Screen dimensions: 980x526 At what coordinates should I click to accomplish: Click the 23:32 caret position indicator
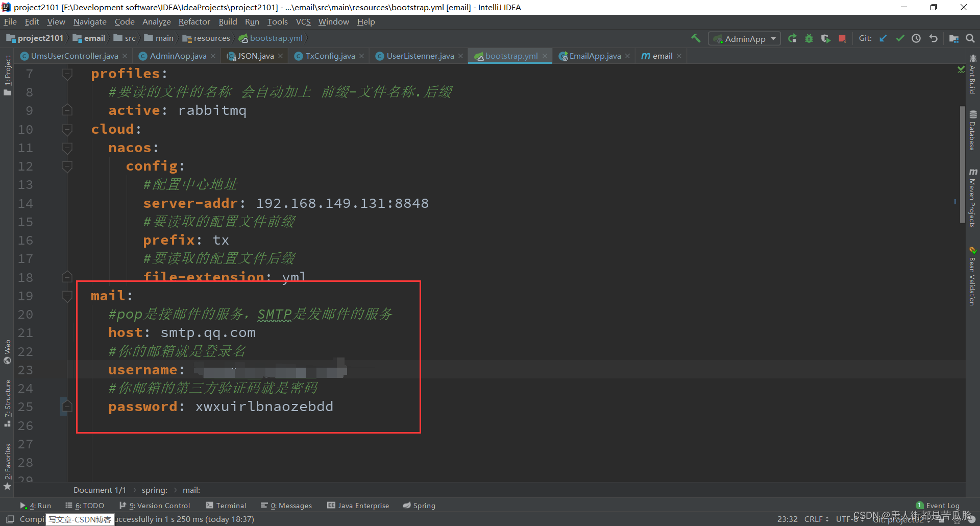click(x=787, y=519)
